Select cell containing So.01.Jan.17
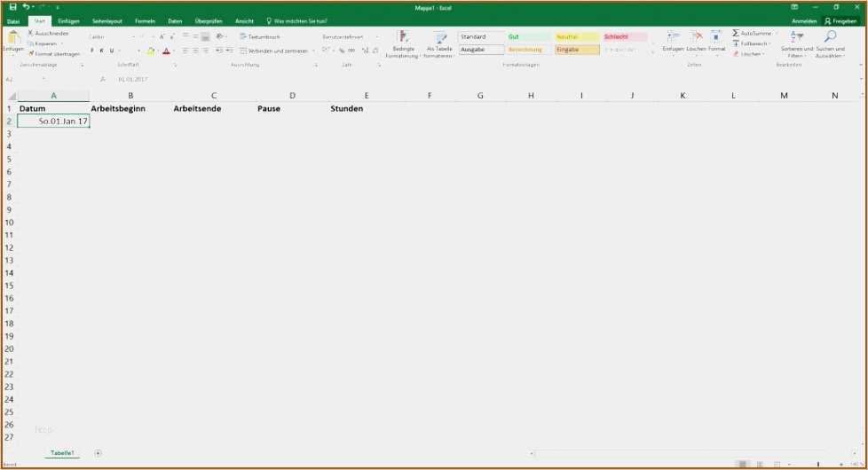This screenshot has width=868, height=470. (54, 121)
